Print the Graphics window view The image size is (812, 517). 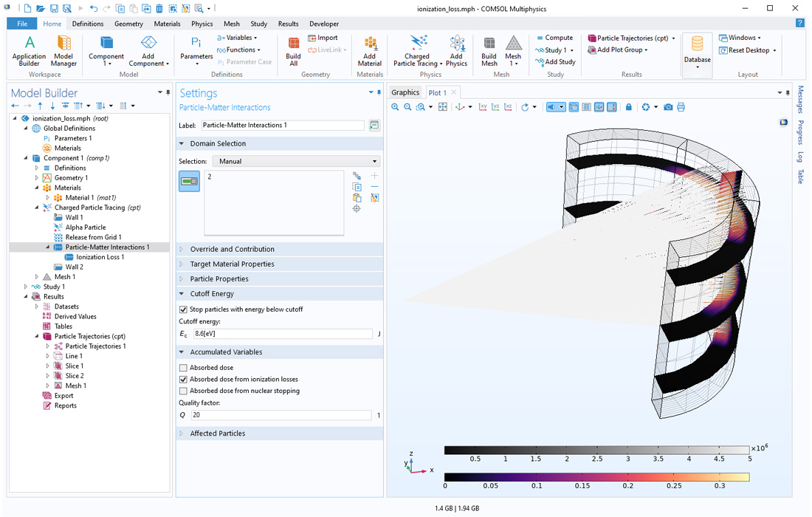(681, 107)
